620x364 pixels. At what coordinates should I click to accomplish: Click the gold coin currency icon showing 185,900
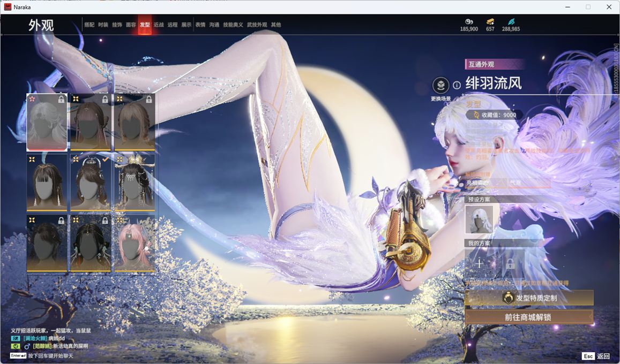[469, 21]
